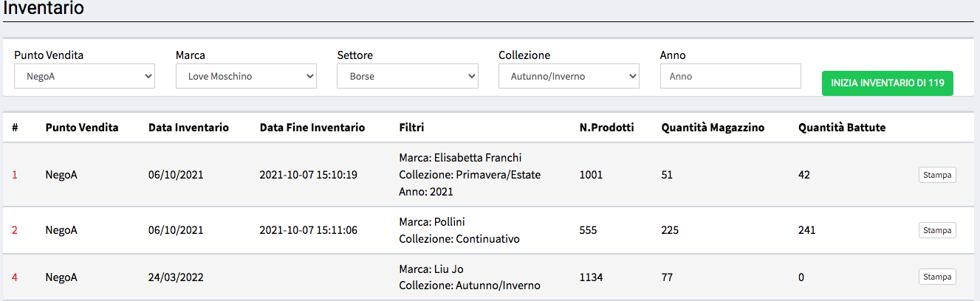The width and height of the screenshot is (980, 301).
Task: Open the Marca dropdown showing Love Moschino
Action: point(246,76)
